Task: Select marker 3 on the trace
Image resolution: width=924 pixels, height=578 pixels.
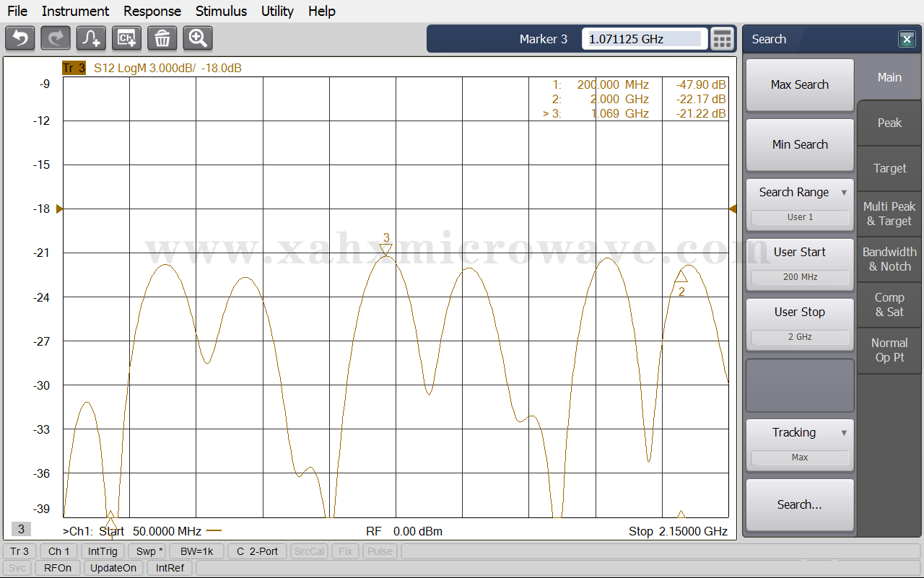Action: point(386,250)
